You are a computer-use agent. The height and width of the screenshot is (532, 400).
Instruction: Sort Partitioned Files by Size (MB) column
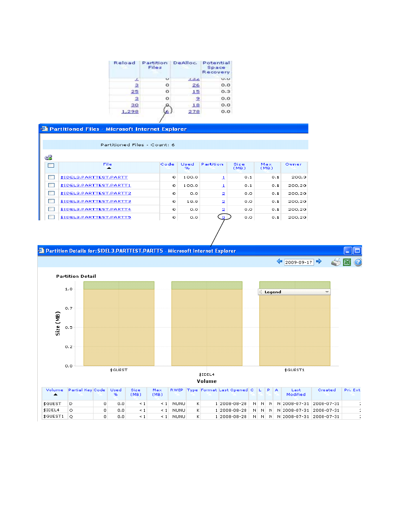click(x=239, y=166)
